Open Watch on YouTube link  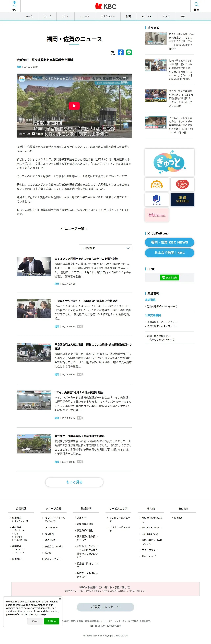[x=31, y=133]
